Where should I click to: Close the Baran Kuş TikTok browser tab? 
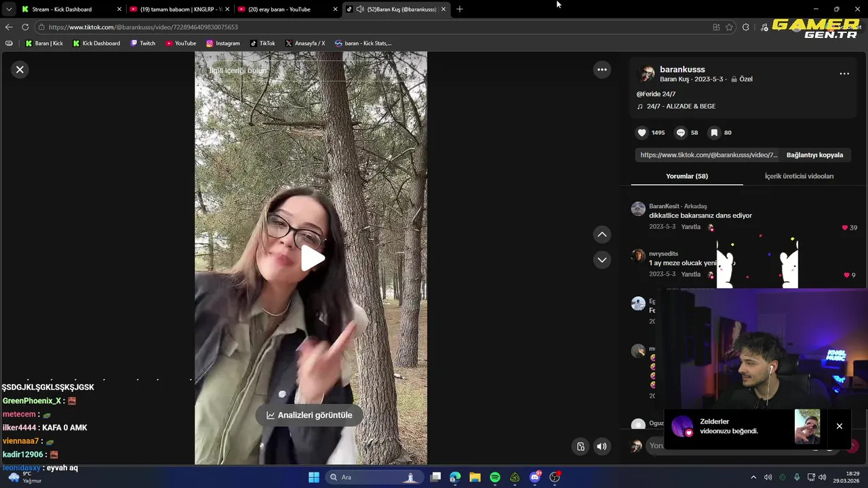(443, 9)
